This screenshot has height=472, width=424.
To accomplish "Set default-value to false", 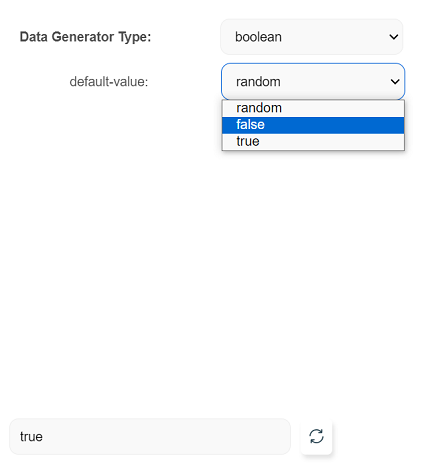I will click(313, 125).
